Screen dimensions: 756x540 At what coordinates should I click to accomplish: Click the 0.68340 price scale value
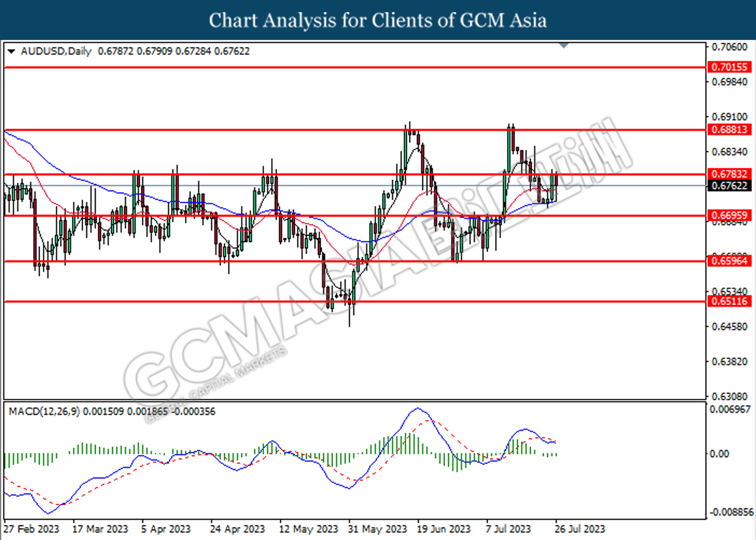point(729,151)
